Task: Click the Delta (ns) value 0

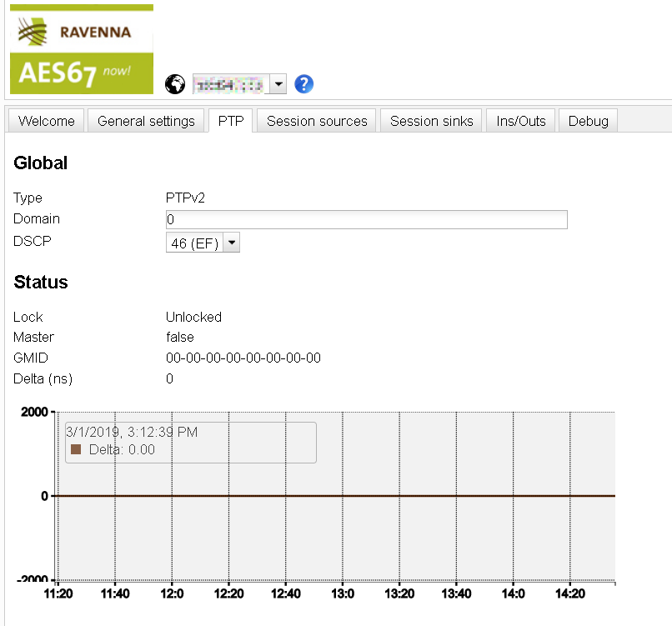Action: pos(170,378)
